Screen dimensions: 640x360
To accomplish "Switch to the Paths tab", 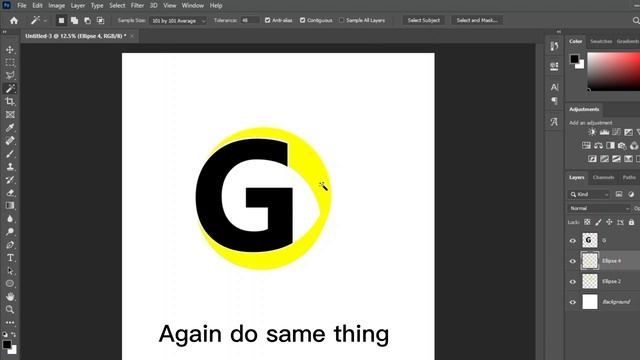I will point(629,177).
